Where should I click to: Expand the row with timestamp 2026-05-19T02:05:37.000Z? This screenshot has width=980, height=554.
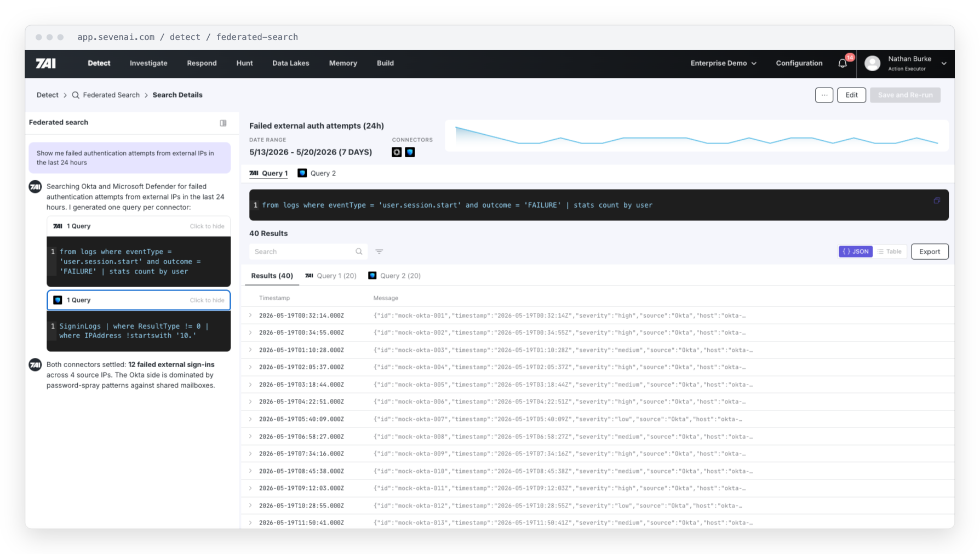250,367
